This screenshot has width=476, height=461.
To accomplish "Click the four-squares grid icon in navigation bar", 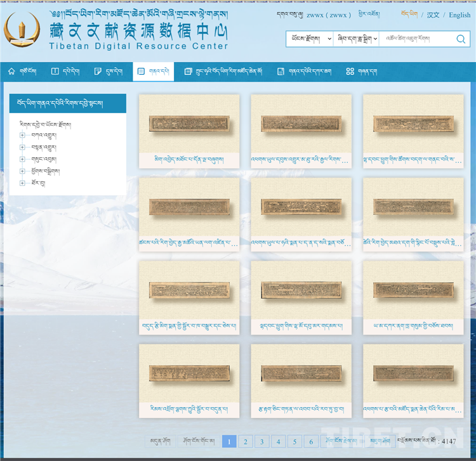I will [x=350, y=72].
